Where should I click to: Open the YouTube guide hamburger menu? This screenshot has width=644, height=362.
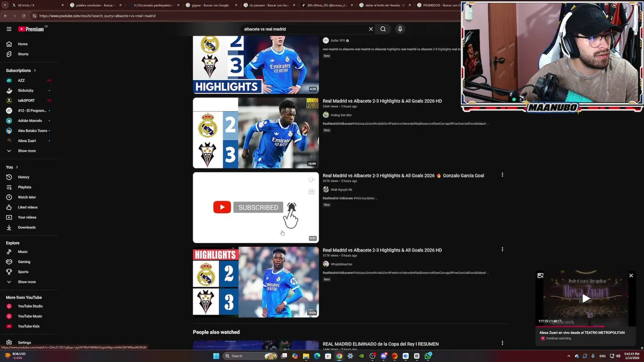pos(9,29)
